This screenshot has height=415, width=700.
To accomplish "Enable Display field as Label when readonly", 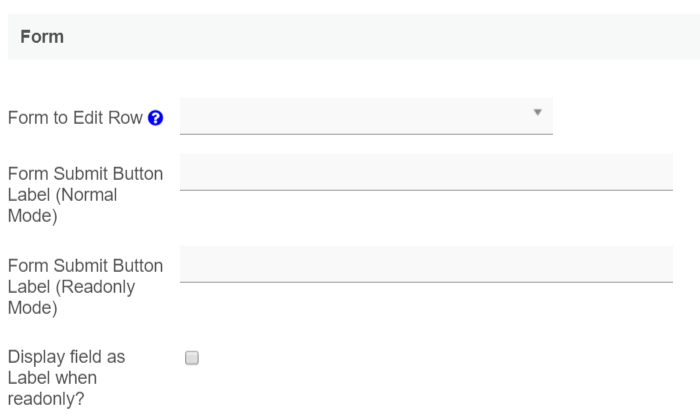I will [x=193, y=357].
